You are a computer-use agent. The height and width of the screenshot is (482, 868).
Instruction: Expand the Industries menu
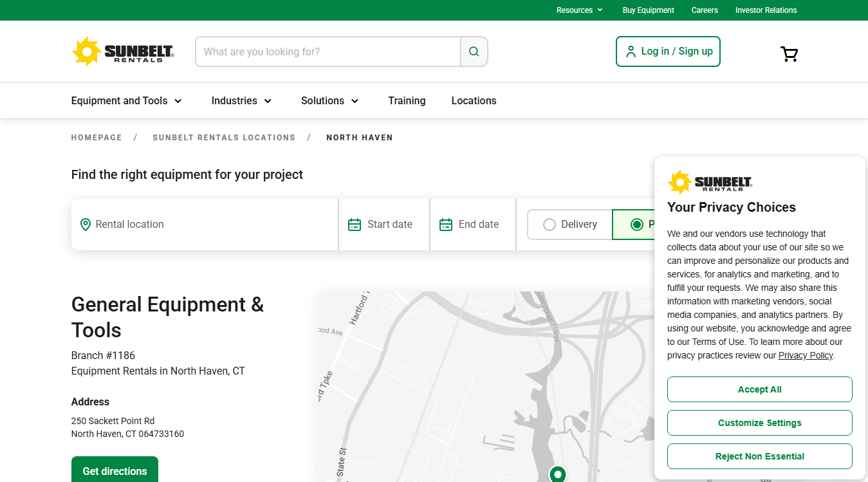242,101
